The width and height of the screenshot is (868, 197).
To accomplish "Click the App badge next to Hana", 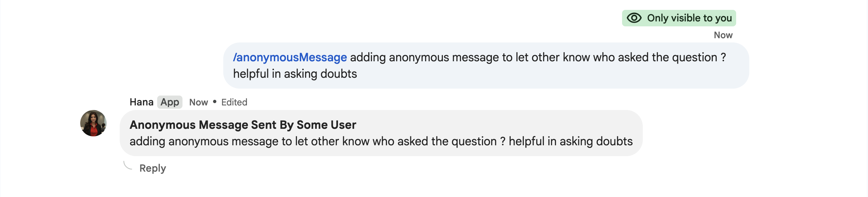I will click(170, 102).
